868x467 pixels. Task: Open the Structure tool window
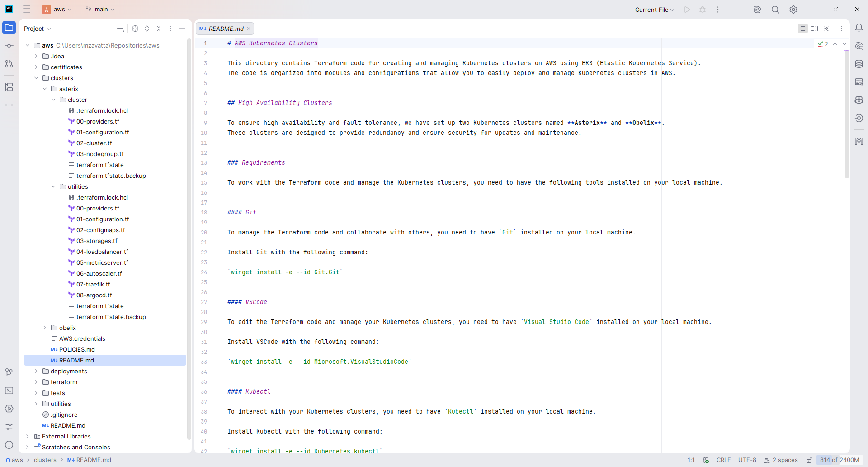click(9, 87)
